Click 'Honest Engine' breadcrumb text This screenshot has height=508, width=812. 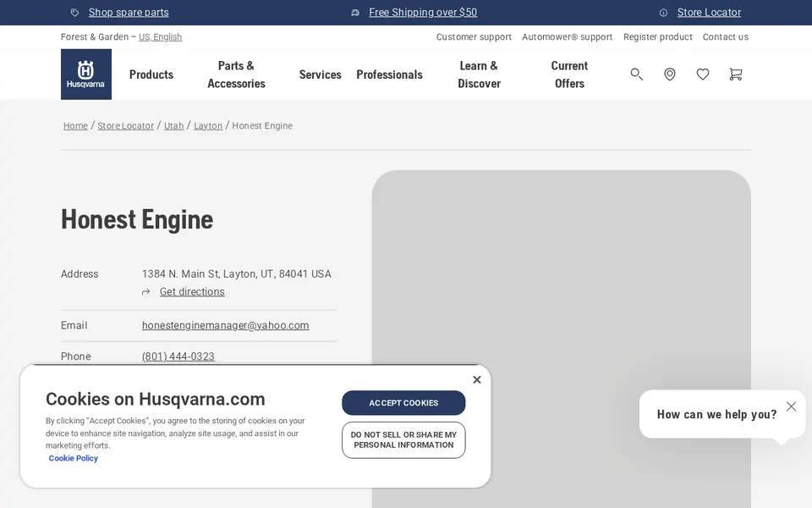(262, 125)
